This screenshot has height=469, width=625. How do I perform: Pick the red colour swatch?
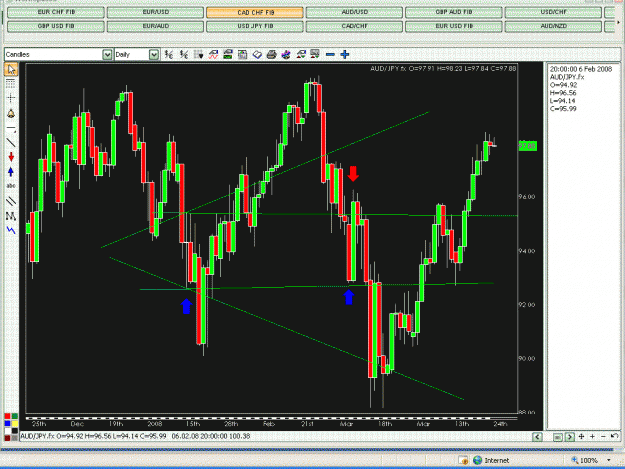point(7,416)
